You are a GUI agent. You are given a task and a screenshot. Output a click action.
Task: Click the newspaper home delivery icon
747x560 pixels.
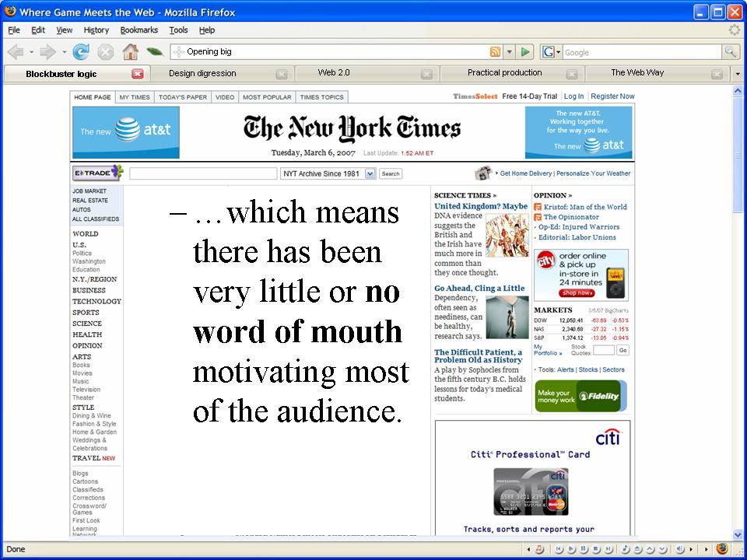(x=483, y=173)
